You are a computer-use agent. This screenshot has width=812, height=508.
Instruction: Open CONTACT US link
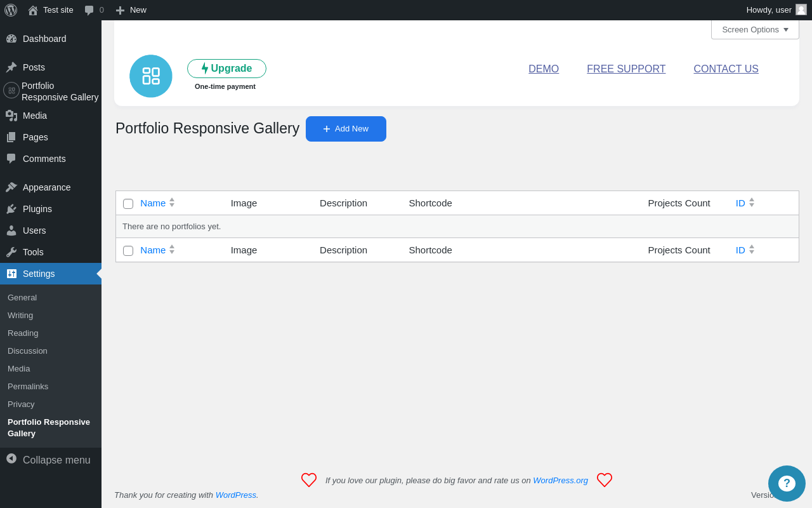pyautogui.click(x=726, y=69)
